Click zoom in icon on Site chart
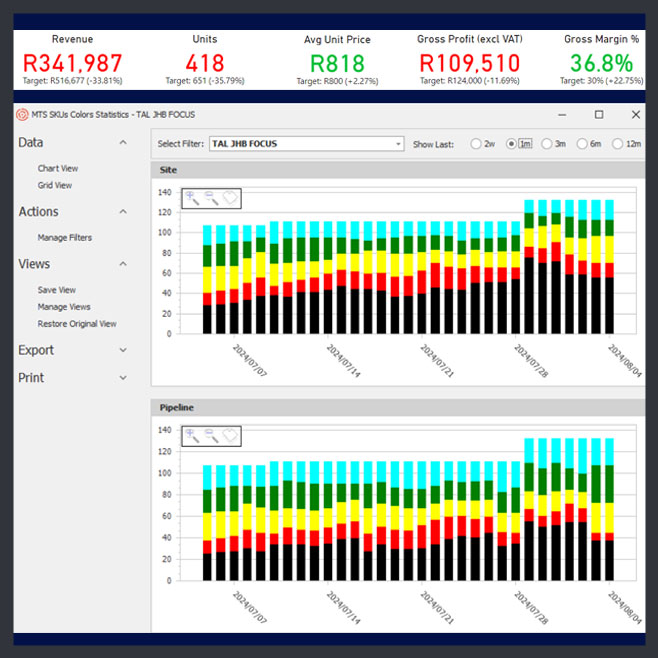Screen dimensions: 658x658 [x=192, y=198]
